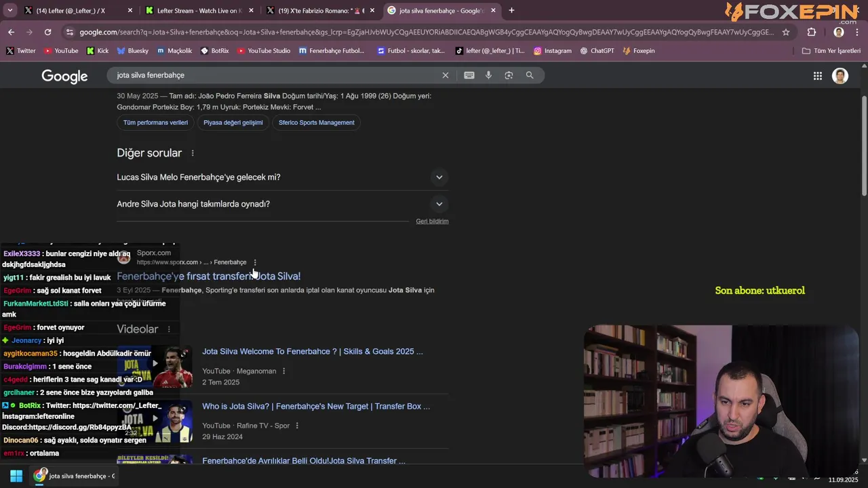The image size is (868, 488).
Task: Start voice search with microphone icon
Action: click(488, 75)
